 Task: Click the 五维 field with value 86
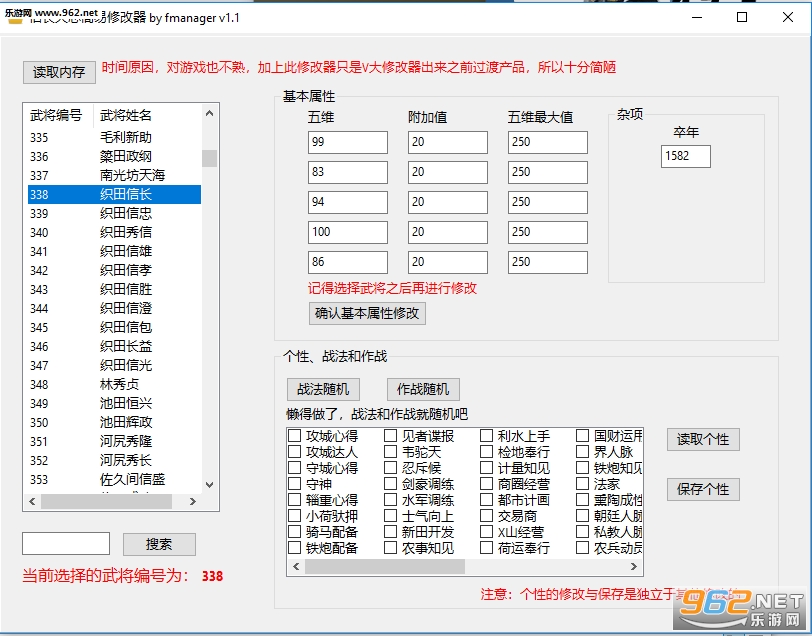pyautogui.click(x=347, y=263)
